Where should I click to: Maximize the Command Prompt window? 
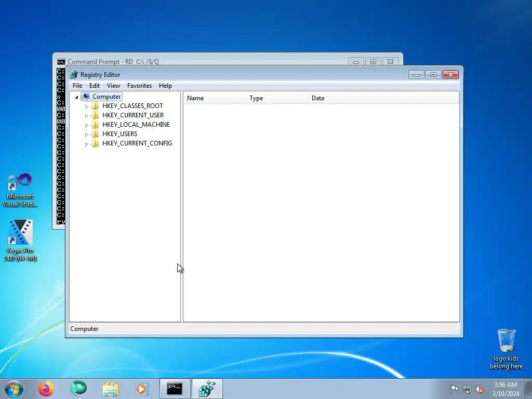(x=373, y=62)
